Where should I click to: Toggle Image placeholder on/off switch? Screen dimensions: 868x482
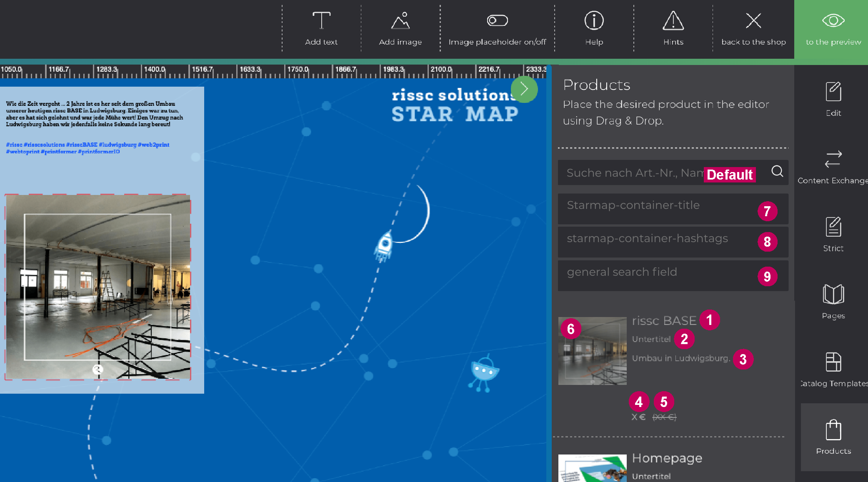[x=497, y=20]
